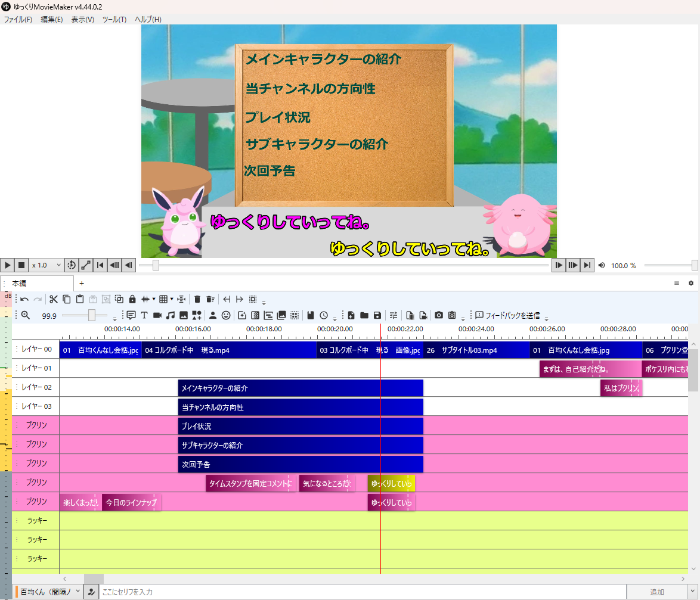Click フィードバックを送信 button
Image resolution: width=700 pixels, height=600 pixels.
(508, 315)
